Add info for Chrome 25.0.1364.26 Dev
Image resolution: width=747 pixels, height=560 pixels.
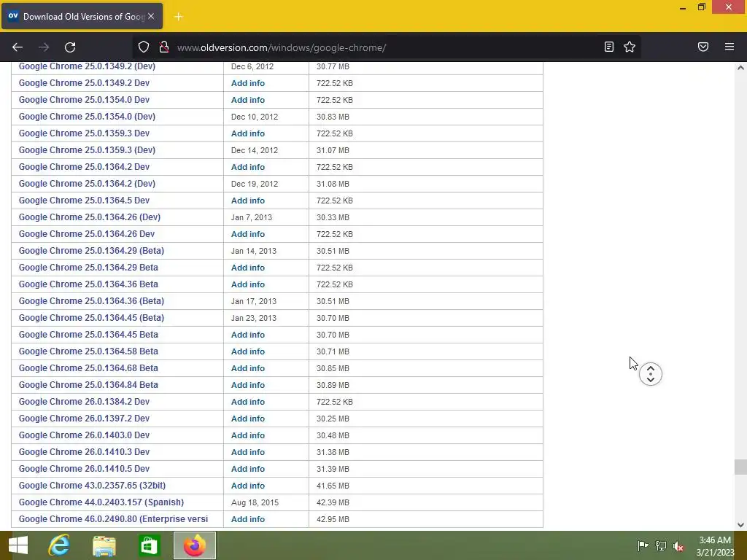pos(248,234)
